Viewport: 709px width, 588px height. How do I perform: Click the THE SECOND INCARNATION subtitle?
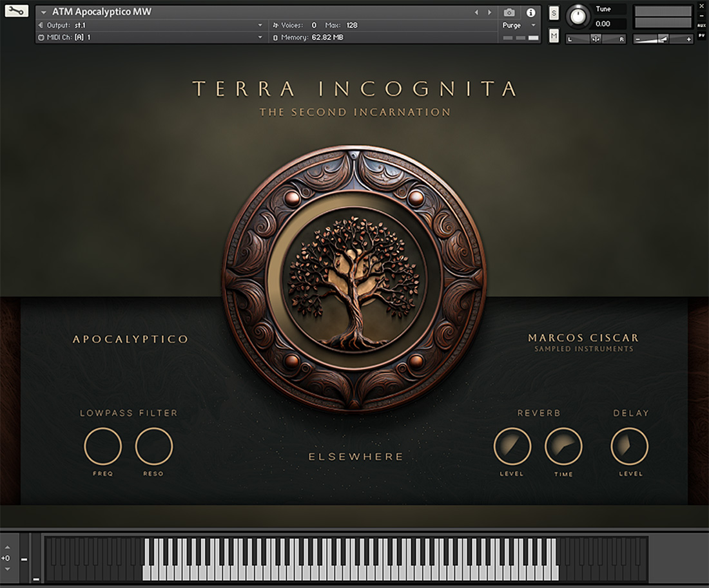[355, 112]
